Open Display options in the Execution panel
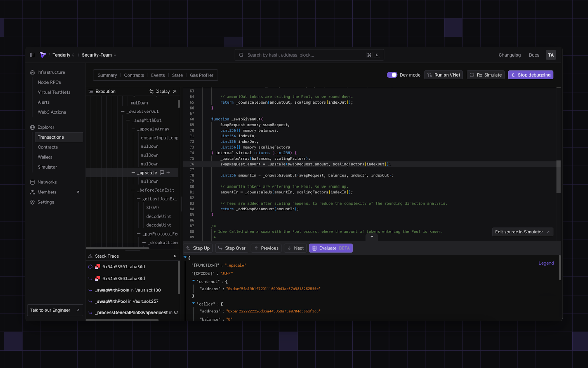 [x=160, y=91]
